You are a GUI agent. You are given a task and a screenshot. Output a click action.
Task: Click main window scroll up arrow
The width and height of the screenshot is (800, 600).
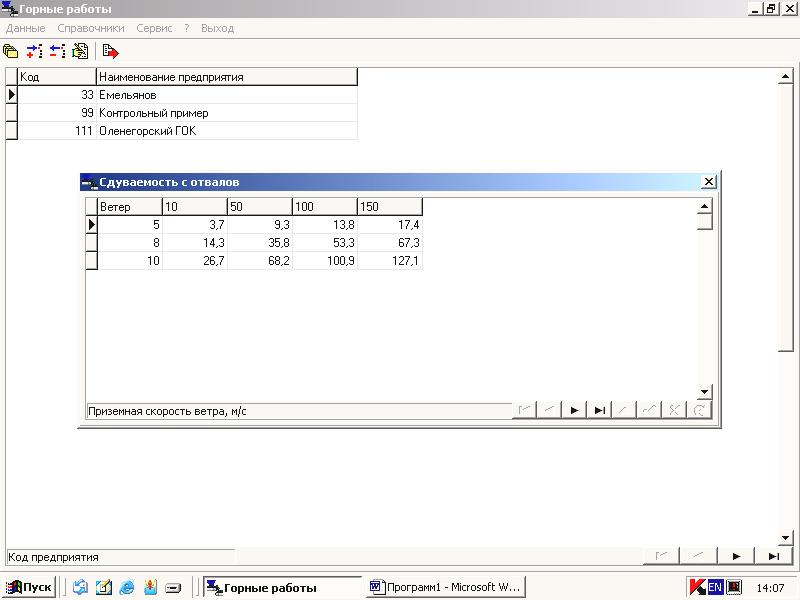click(x=785, y=77)
